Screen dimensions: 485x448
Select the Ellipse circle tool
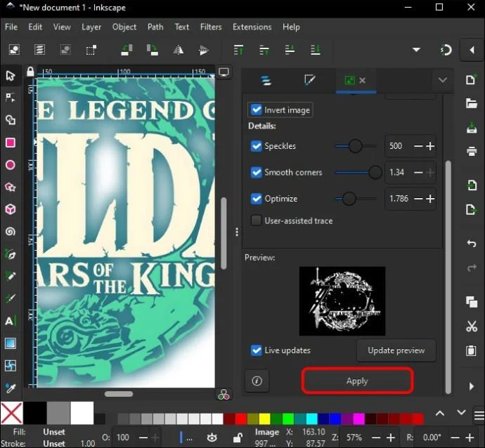click(11, 165)
